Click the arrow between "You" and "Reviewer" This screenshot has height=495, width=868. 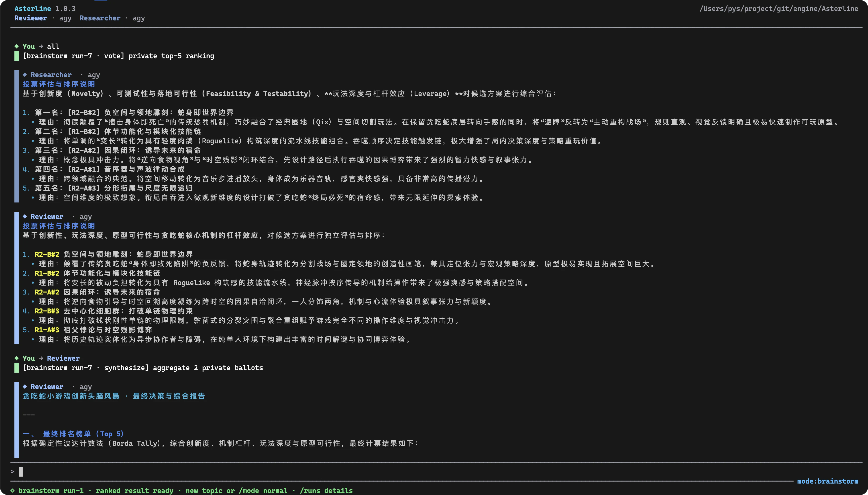41,358
